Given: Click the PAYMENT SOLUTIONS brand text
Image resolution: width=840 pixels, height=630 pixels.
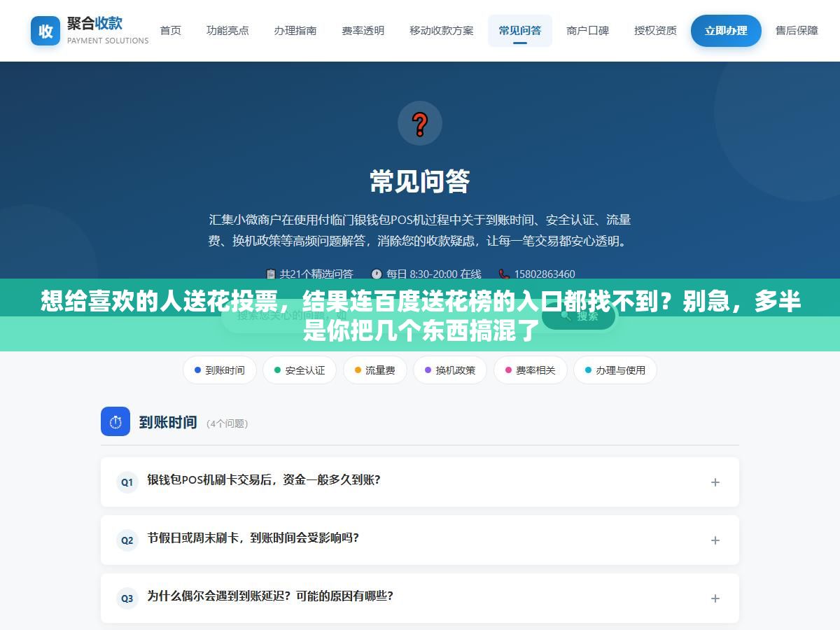Looking at the screenshot, I should click(x=108, y=41).
